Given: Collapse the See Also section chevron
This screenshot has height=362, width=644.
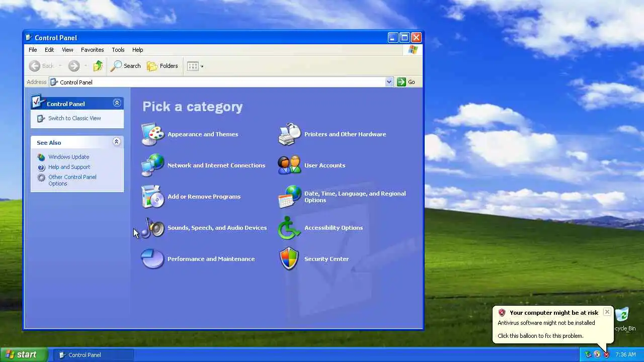Looking at the screenshot, I should point(116,142).
